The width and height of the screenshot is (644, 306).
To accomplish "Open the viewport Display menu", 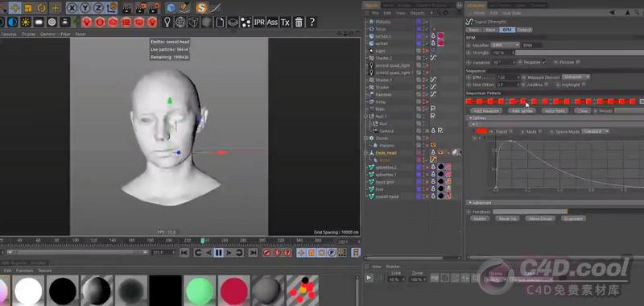I will pyautogui.click(x=28, y=34).
